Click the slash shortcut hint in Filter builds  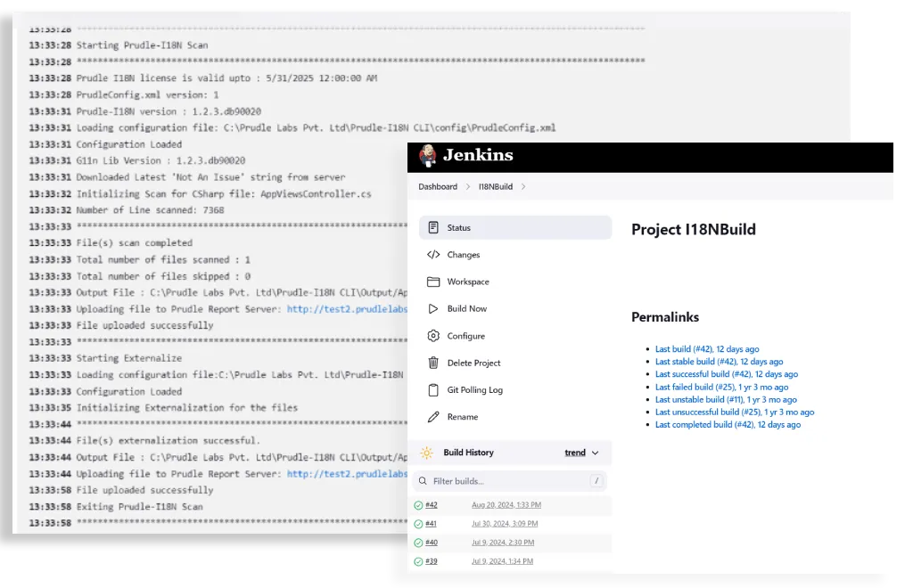(x=596, y=481)
